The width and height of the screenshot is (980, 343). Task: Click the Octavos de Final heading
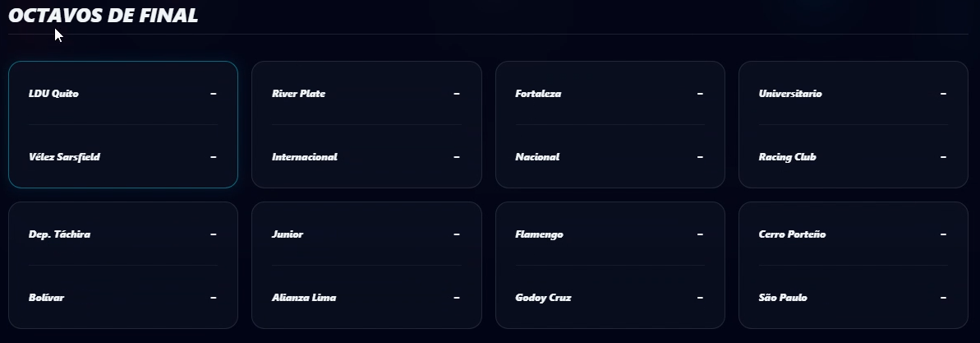tap(103, 16)
